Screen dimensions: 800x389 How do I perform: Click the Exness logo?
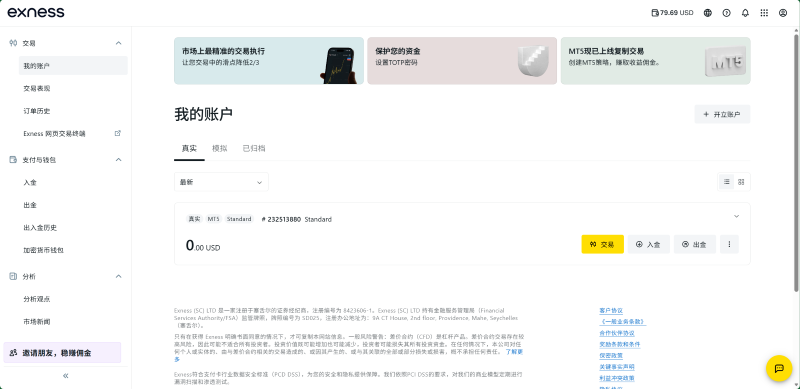point(36,12)
